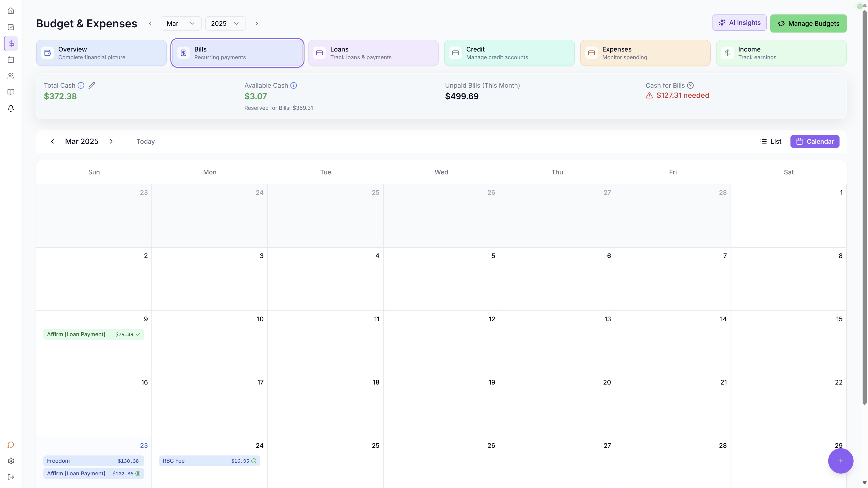Go to previous month in page header
Image resolution: width=868 pixels, height=488 pixels.
tap(150, 23)
